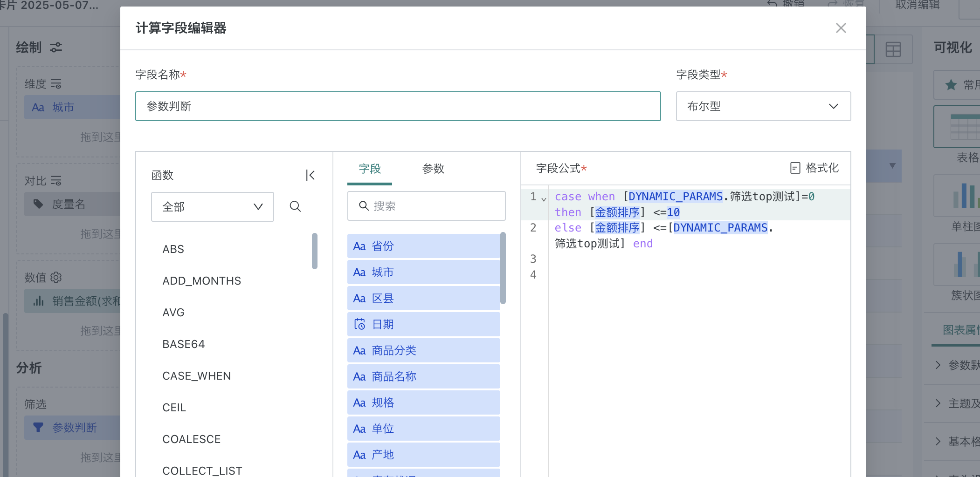
Task: Fold line 1 code in formula editor
Action: tap(544, 199)
